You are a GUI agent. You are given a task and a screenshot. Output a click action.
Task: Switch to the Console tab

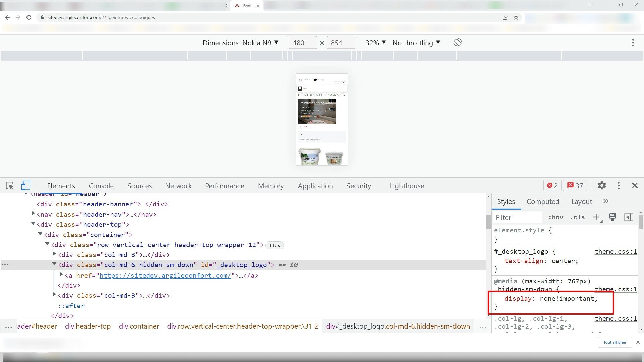(x=101, y=186)
